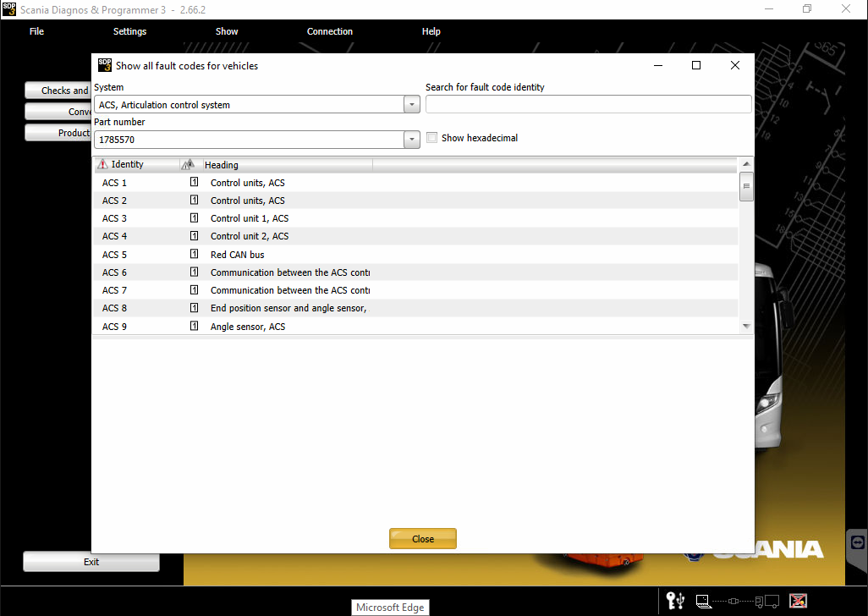Open the Part number dropdown
The width and height of the screenshot is (868, 616).
tap(412, 140)
